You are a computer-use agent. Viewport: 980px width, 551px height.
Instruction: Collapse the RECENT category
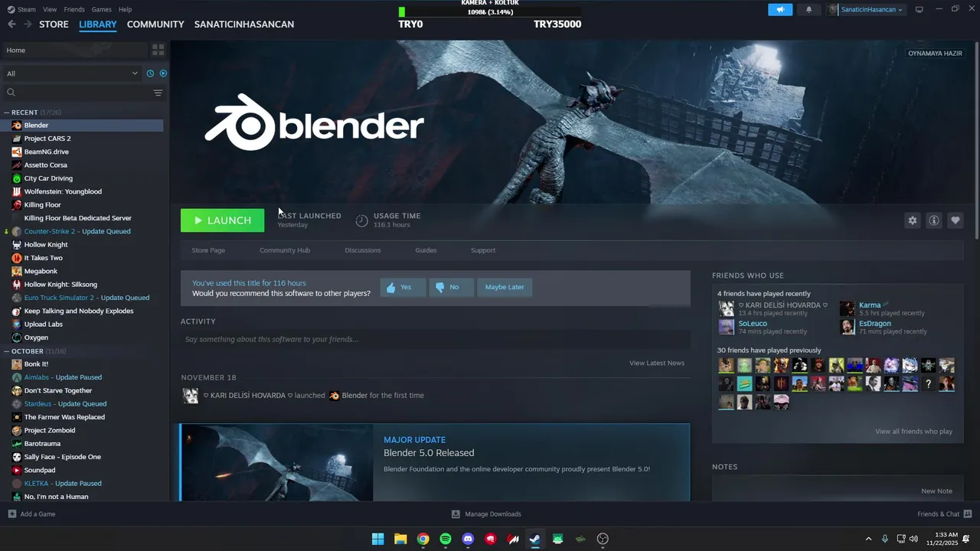pyautogui.click(x=7, y=112)
